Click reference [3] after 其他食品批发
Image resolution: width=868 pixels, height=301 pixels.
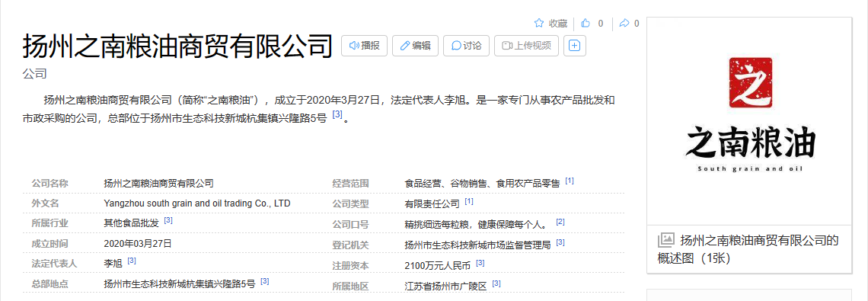pyautogui.click(x=168, y=220)
